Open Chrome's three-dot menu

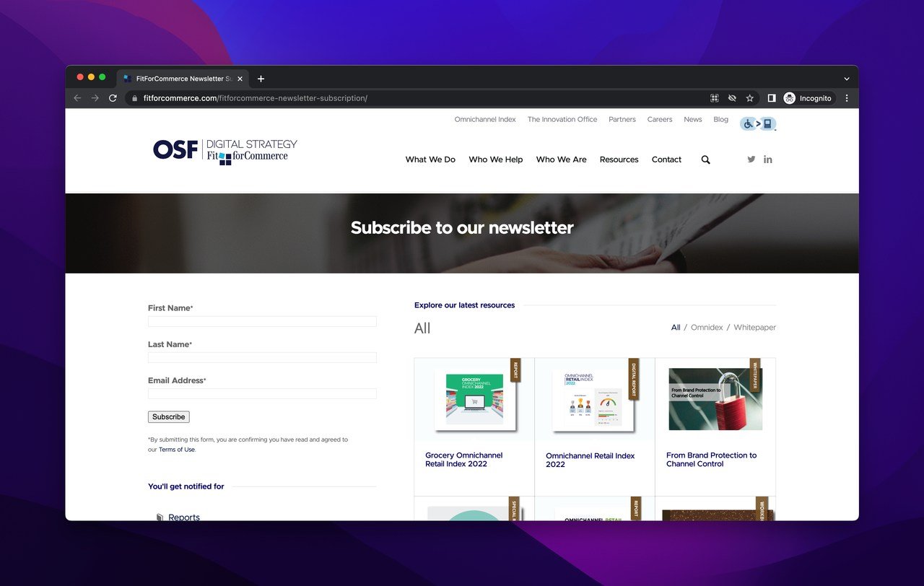click(846, 97)
